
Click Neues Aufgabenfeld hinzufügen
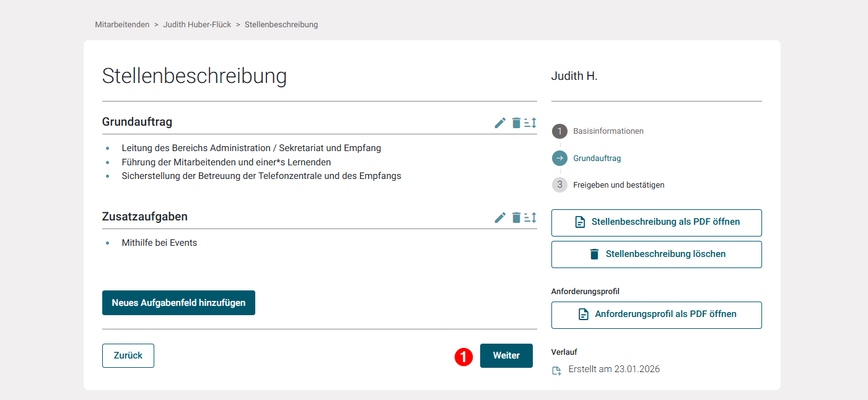point(178,303)
